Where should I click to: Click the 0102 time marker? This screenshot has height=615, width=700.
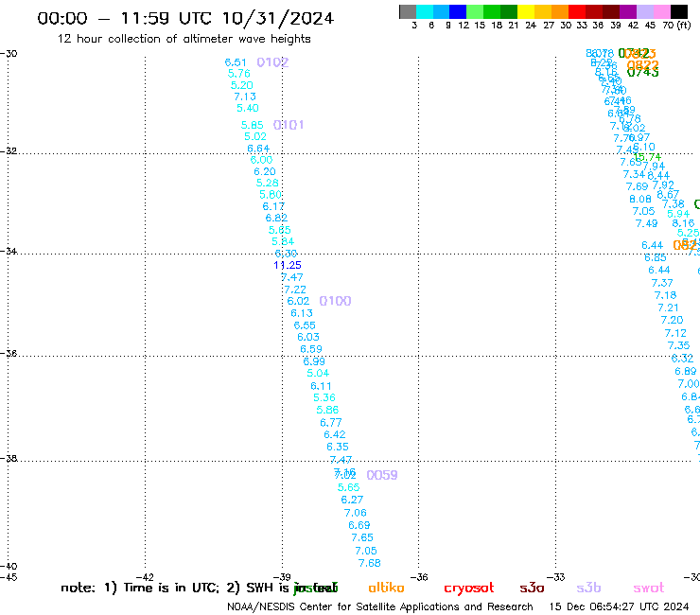272,62
